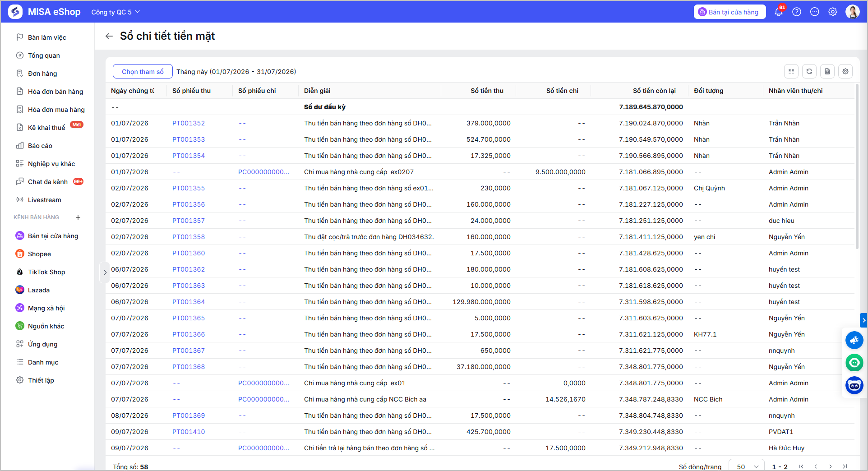Open the notifications bell icon
868x471 pixels.
(x=779, y=12)
